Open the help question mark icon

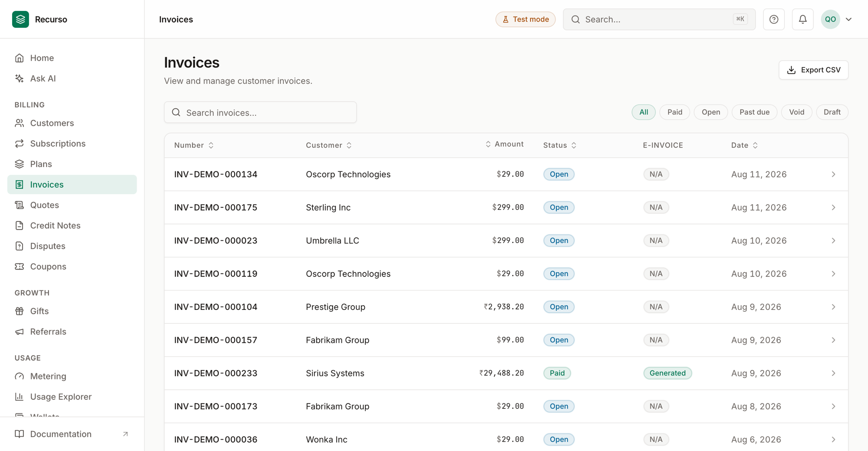(x=773, y=19)
